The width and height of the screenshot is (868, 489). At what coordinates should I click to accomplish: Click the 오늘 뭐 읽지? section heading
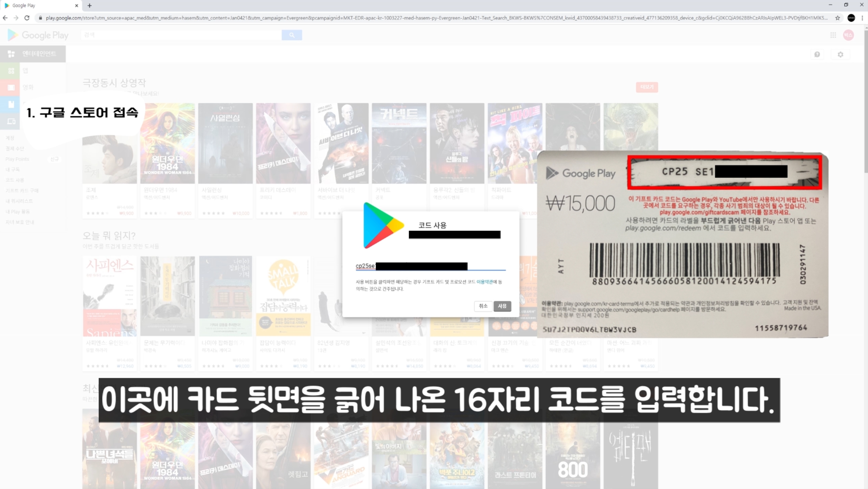(x=109, y=235)
